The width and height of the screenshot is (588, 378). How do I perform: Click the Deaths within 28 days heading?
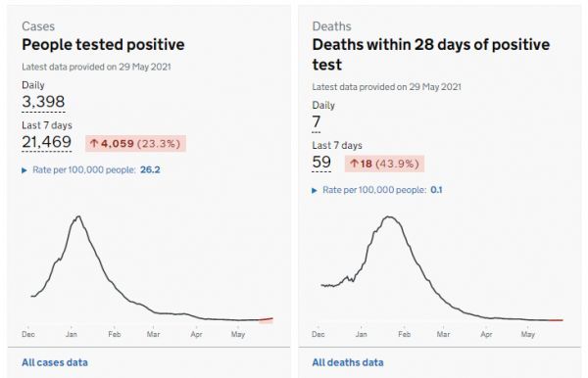coord(431,54)
